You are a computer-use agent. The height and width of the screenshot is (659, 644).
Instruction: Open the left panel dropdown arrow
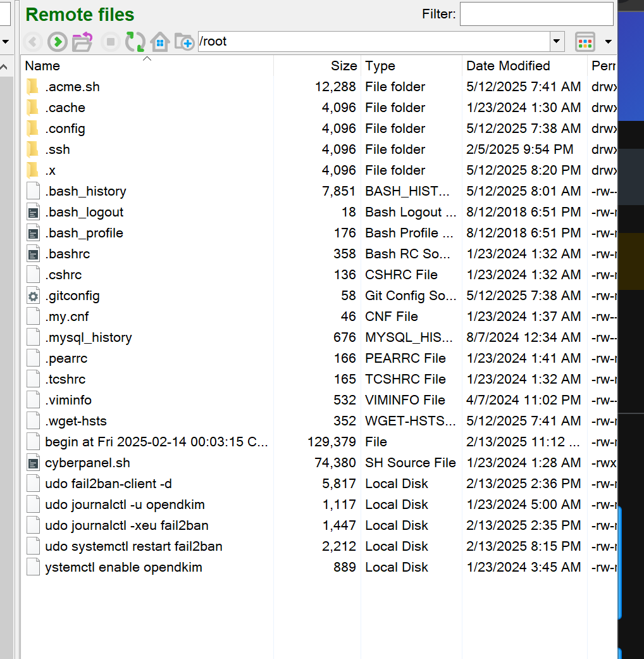(5, 42)
